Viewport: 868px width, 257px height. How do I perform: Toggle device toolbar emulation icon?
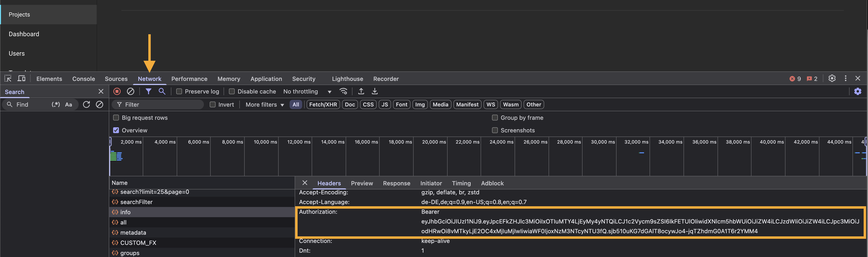[22, 79]
